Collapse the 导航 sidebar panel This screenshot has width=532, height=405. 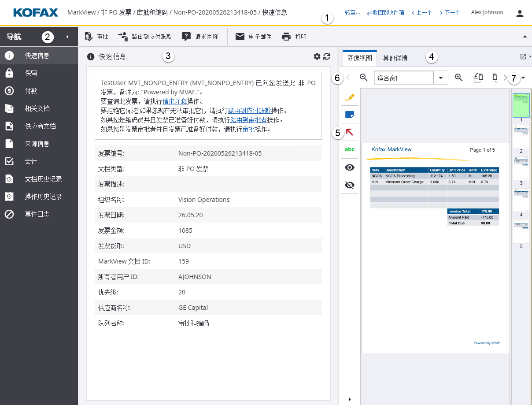coord(67,37)
